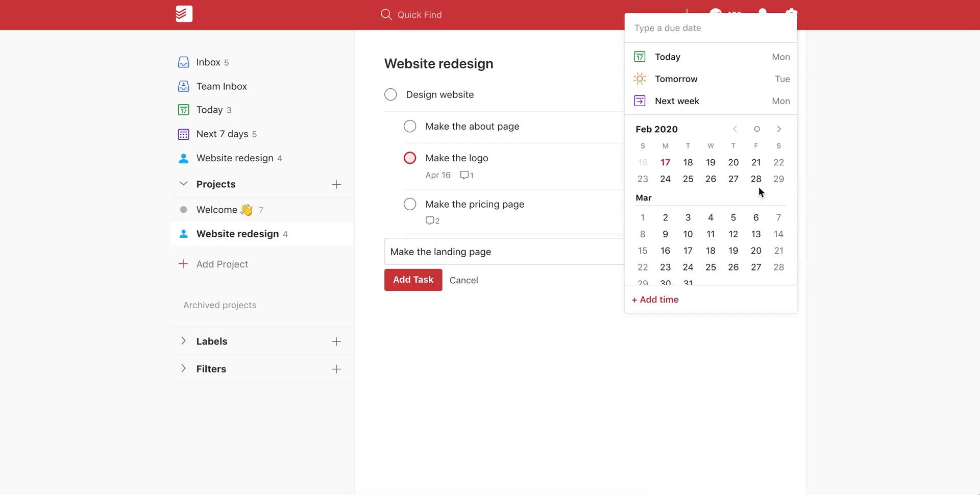Click the Next week arrow icon
Image resolution: width=980 pixels, height=495 pixels.
pos(640,101)
